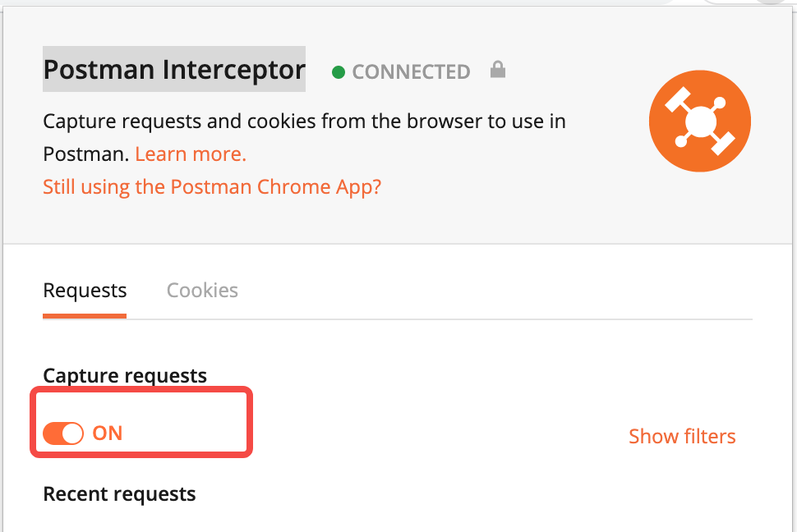Switch to the Cookies tab
Screen dimensions: 797x532
tap(202, 290)
